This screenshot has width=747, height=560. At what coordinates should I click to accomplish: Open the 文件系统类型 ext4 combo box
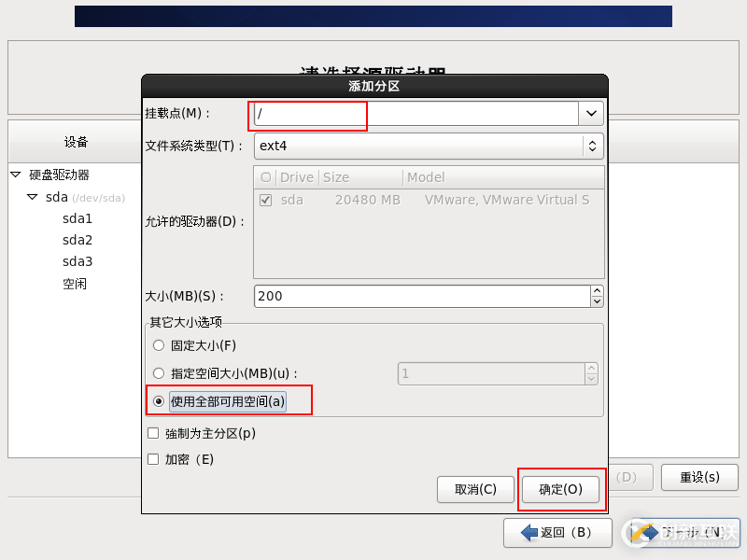tap(591, 146)
